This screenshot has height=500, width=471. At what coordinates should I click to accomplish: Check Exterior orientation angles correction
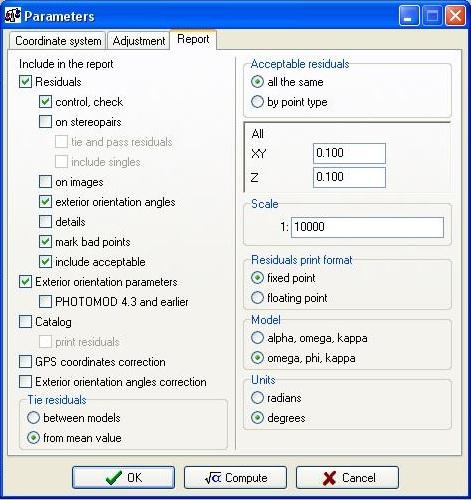tap(25, 382)
